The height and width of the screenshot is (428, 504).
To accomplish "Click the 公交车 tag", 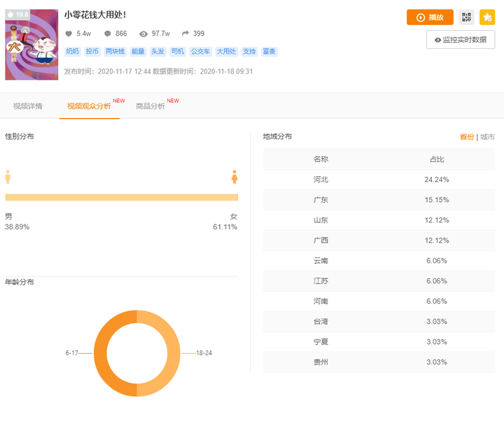I will (x=201, y=51).
